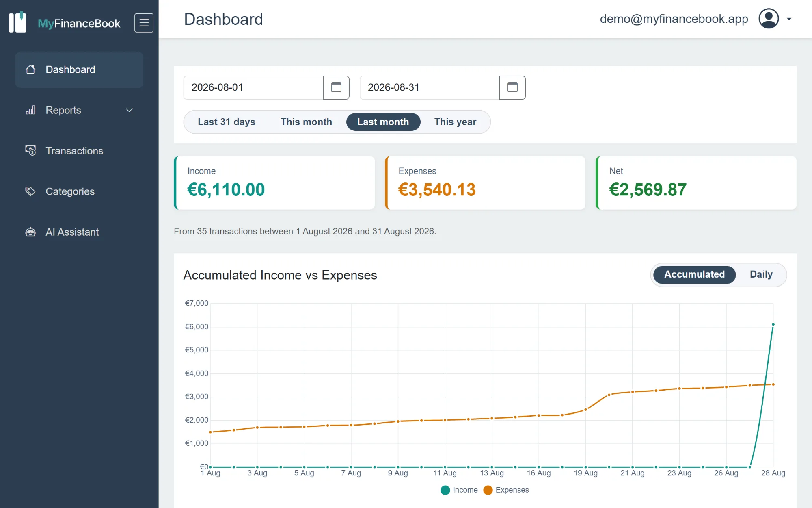Go to Dashboard in the sidebar
The width and height of the screenshot is (812, 508).
tap(79, 69)
